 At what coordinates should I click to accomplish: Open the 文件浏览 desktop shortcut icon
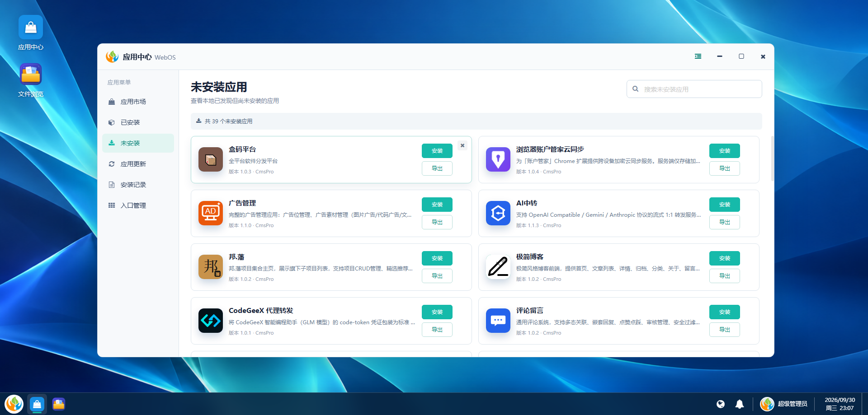31,74
